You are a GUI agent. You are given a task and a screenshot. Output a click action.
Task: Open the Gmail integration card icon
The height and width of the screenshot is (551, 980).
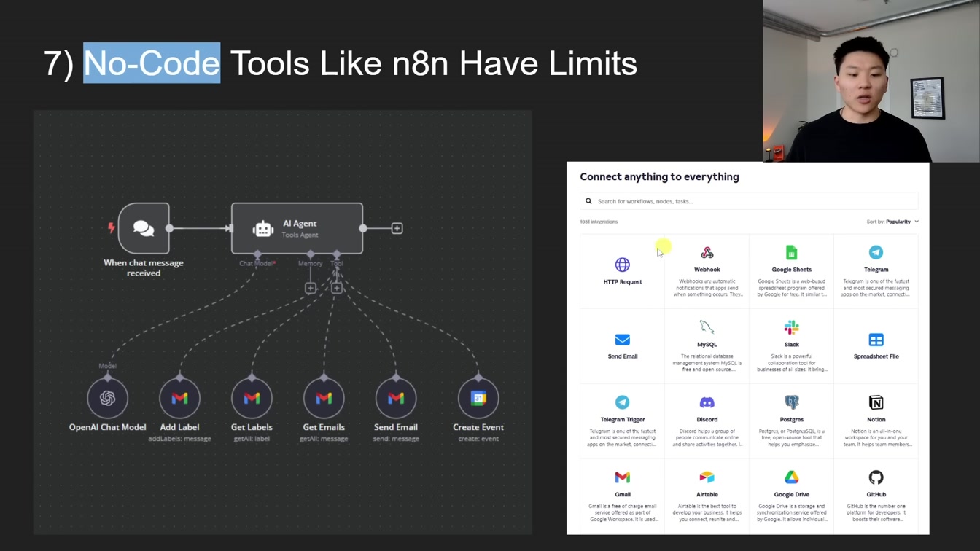[x=623, y=477]
